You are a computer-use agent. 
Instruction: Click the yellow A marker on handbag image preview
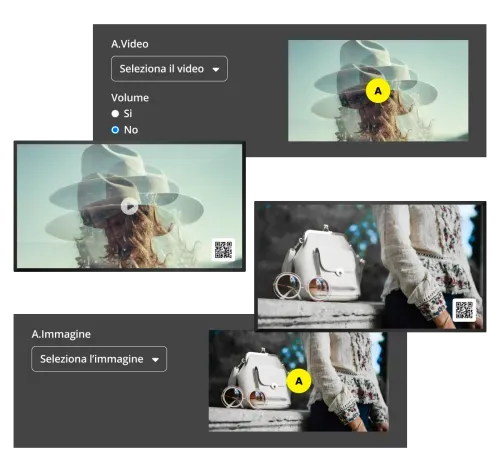point(299,381)
